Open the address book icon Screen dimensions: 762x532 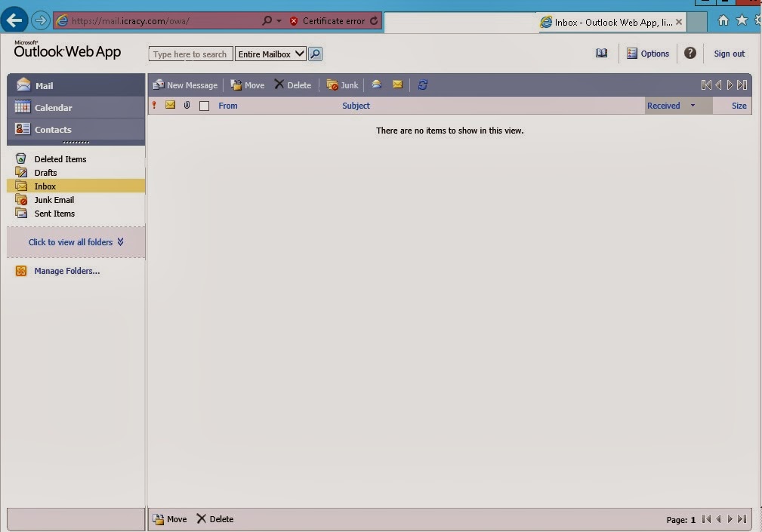coord(601,54)
